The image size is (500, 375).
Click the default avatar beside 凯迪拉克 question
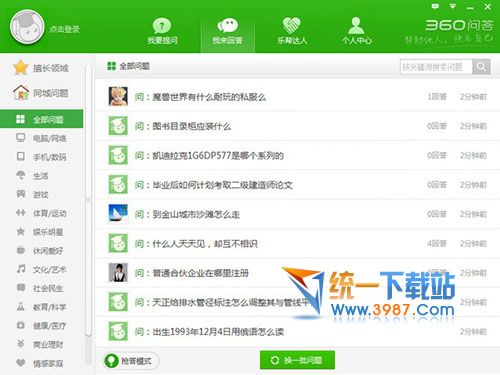click(x=118, y=155)
